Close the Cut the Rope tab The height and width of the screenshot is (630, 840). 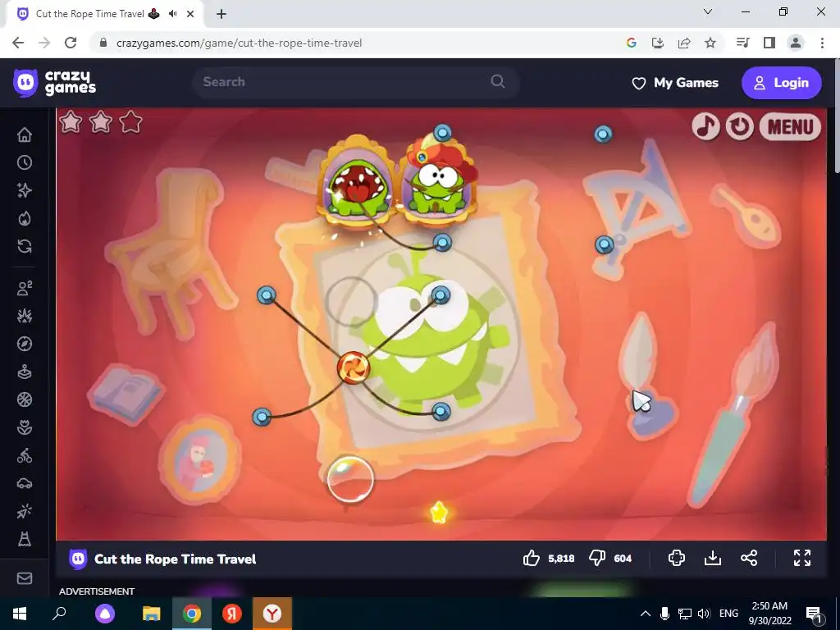click(190, 14)
